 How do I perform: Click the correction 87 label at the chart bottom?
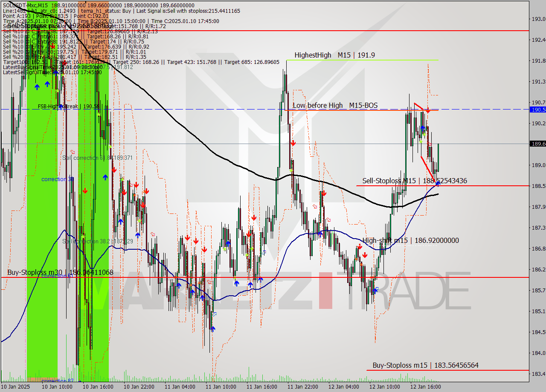coord(58,381)
